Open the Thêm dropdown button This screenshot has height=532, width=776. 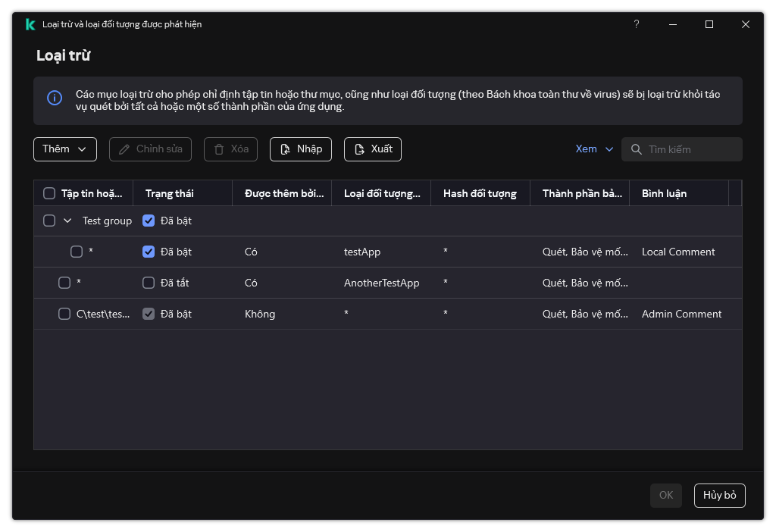64,149
